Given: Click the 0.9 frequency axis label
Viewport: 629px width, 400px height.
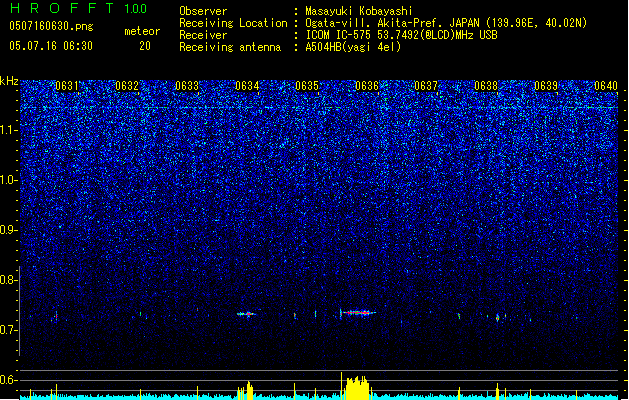Looking at the screenshot, I should pos(9,230).
